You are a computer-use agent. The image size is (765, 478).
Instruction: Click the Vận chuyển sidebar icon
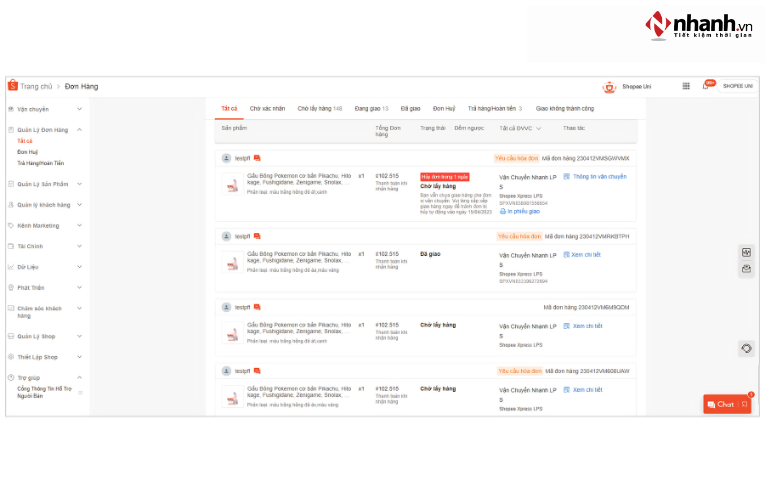[x=11, y=109]
